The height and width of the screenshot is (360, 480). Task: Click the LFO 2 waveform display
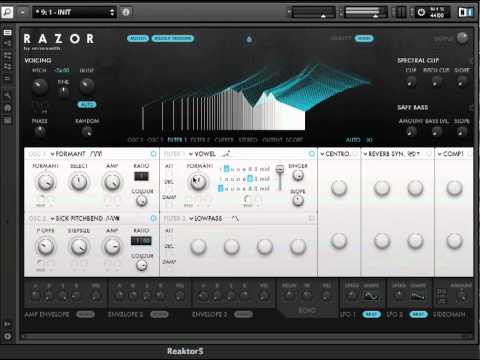pos(418,295)
